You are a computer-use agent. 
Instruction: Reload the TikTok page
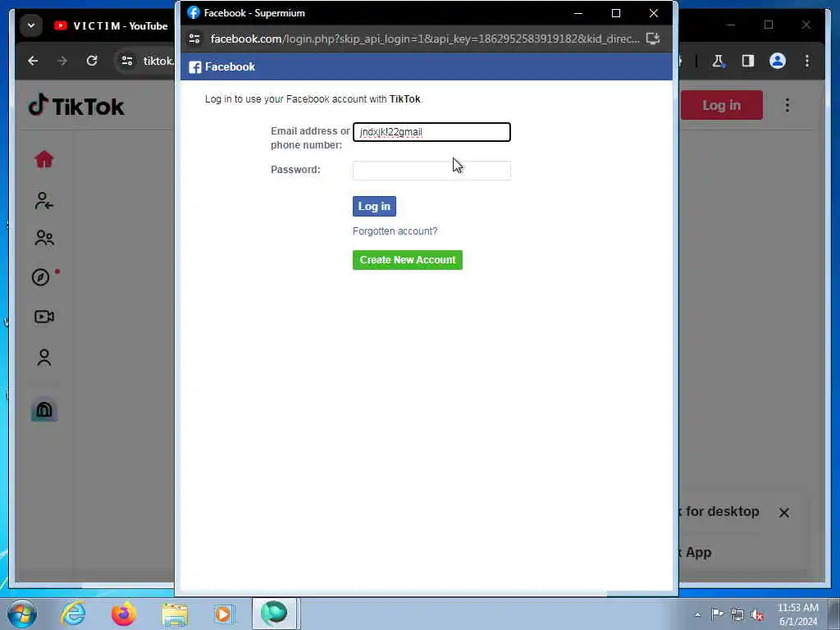[92, 61]
